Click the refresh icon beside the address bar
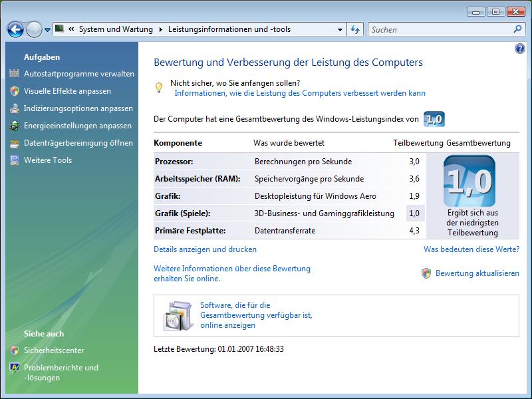The height and width of the screenshot is (399, 532). click(355, 29)
